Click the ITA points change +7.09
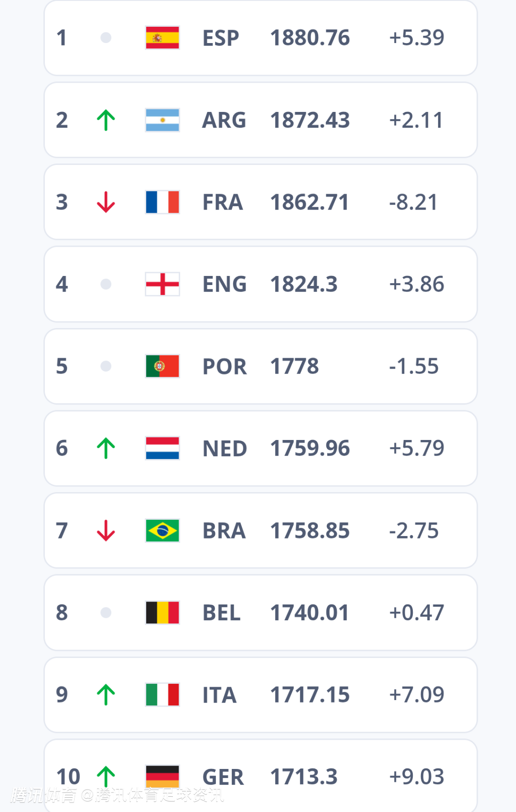The width and height of the screenshot is (516, 812). [417, 695]
